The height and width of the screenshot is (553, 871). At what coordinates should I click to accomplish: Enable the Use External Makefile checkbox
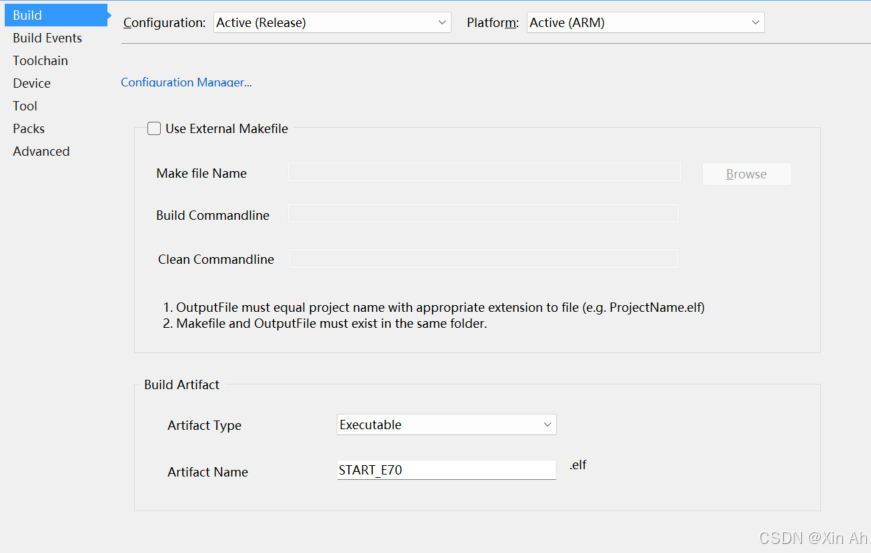coord(154,128)
